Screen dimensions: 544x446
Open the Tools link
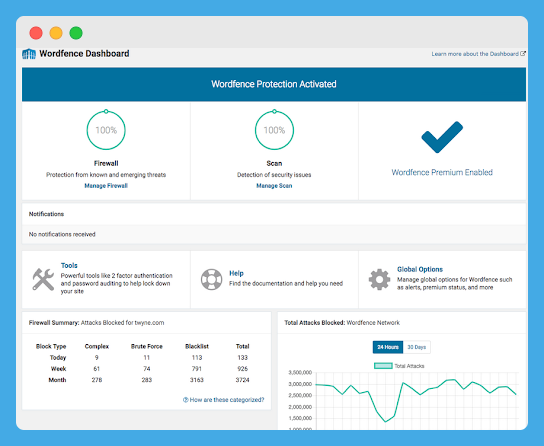[x=69, y=265]
